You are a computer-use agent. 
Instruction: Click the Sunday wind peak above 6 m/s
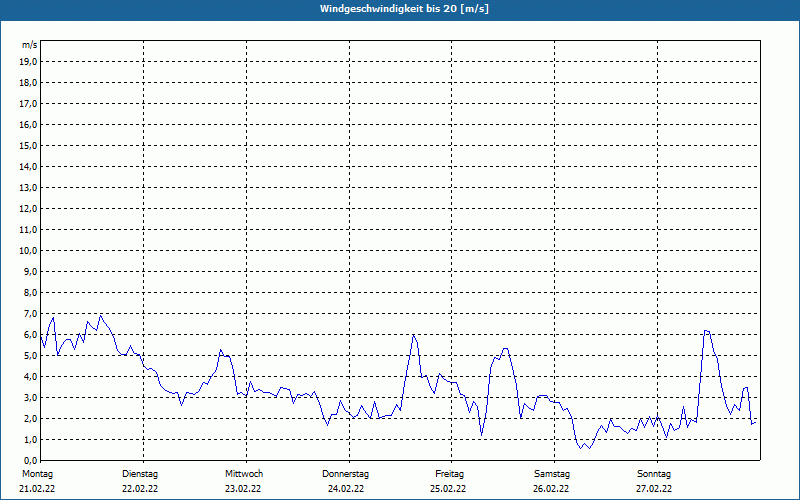pyautogui.click(x=706, y=331)
